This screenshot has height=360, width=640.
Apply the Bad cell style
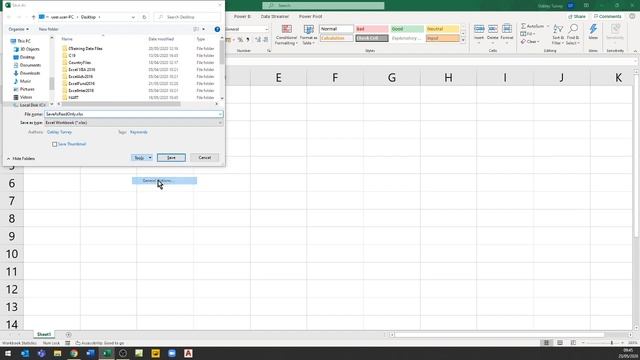(x=371, y=29)
